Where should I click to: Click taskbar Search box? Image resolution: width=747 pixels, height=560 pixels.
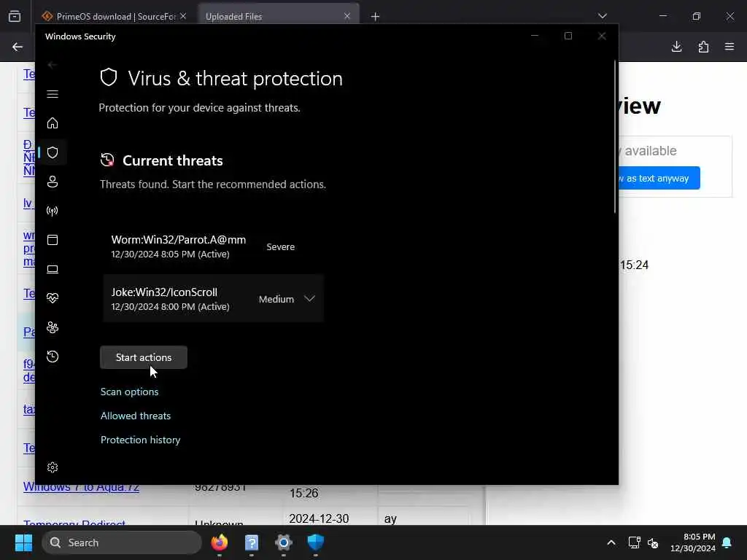(122, 542)
